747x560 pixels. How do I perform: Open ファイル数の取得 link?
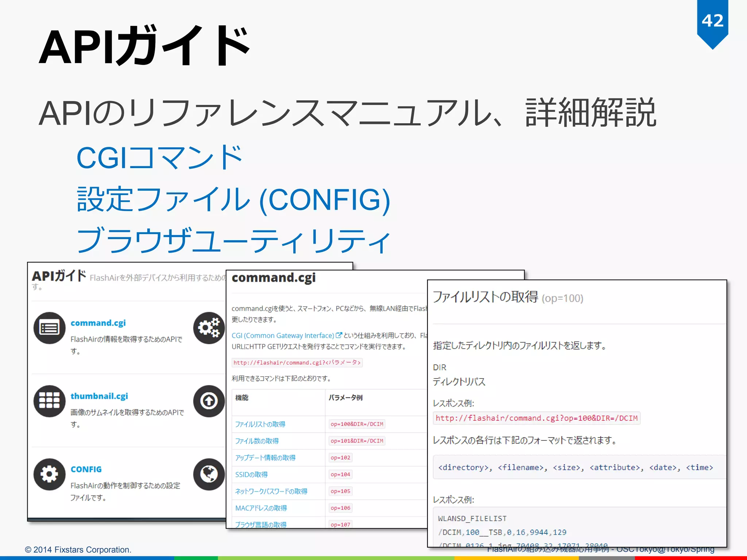click(x=257, y=441)
